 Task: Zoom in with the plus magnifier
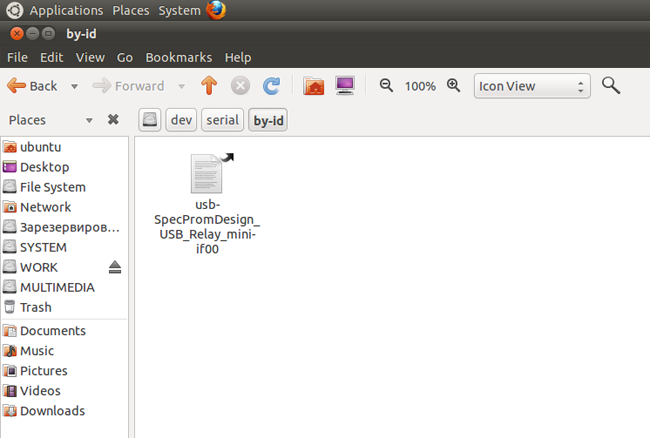(x=453, y=86)
